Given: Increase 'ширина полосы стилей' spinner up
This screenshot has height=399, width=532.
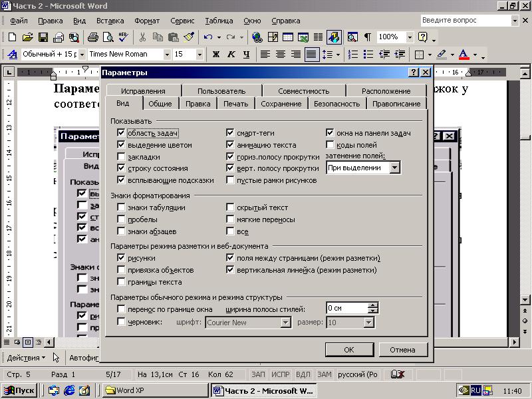Looking at the screenshot, I should (372, 305).
